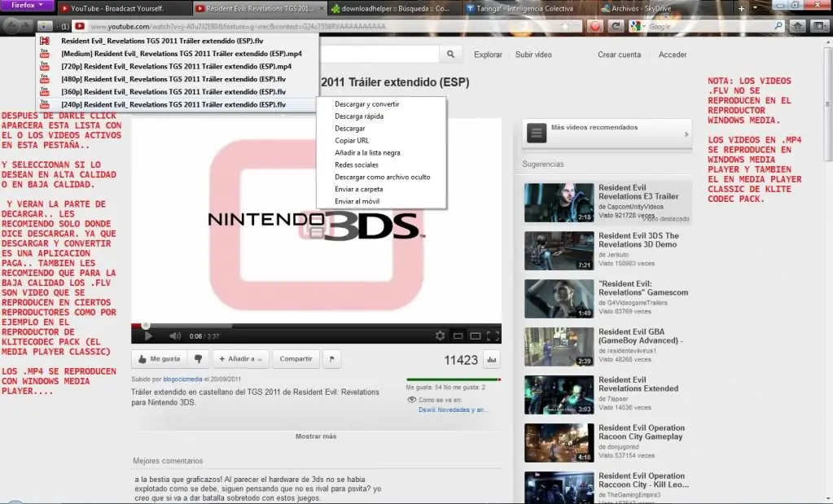
Task: Select the first unlabeled .flv download entry
Action: point(178,41)
